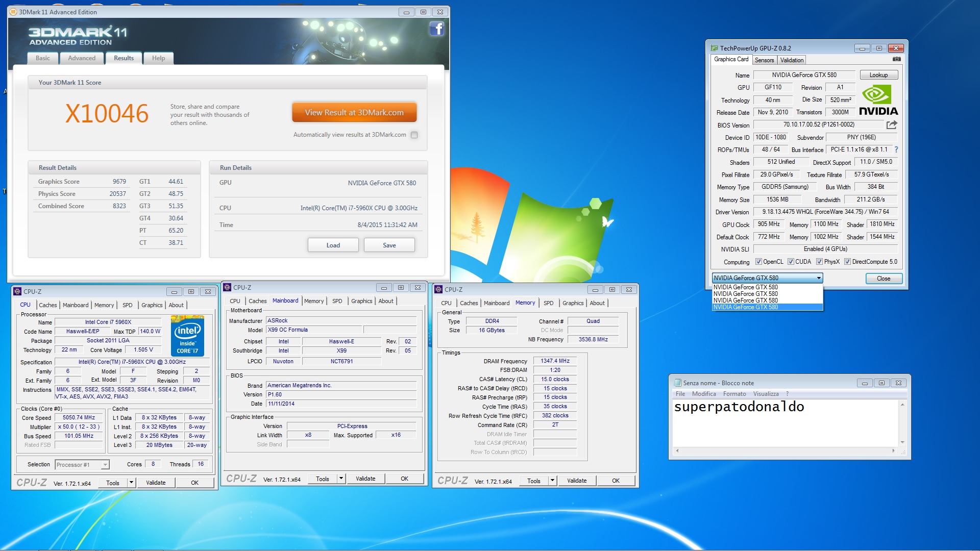Image resolution: width=980 pixels, height=551 pixels.
Task: Click the GPU name field in GPU-Z
Action: (804, 75)
